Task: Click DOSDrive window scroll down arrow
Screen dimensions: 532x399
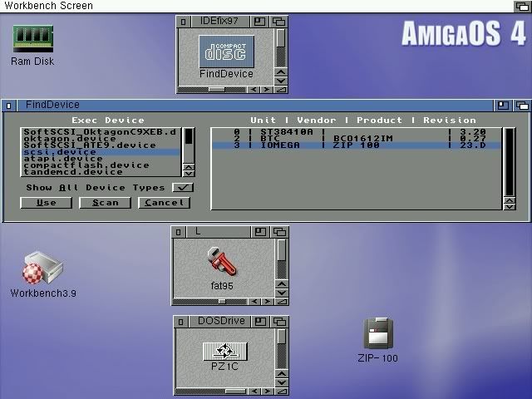Action: 282,382
